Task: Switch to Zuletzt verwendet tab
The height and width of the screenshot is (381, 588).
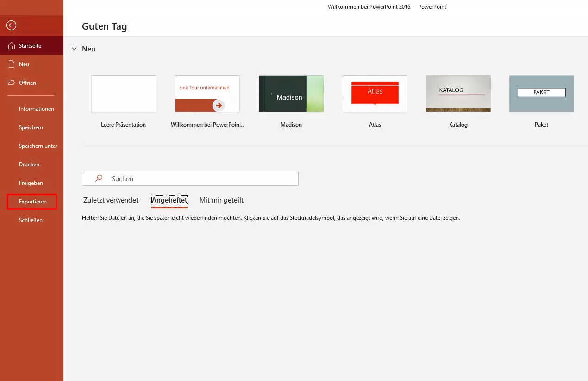Action: (x=111, y=200)
